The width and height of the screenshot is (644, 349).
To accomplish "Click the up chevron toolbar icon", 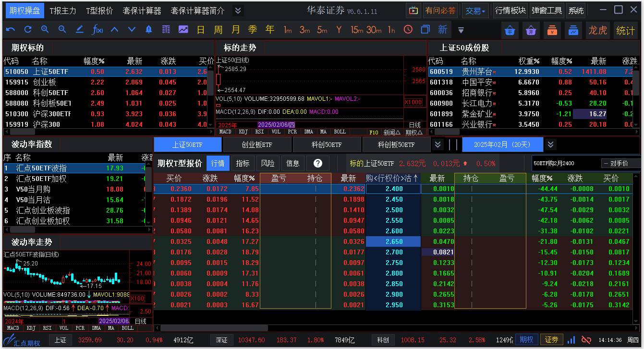I will pos(114,30).
